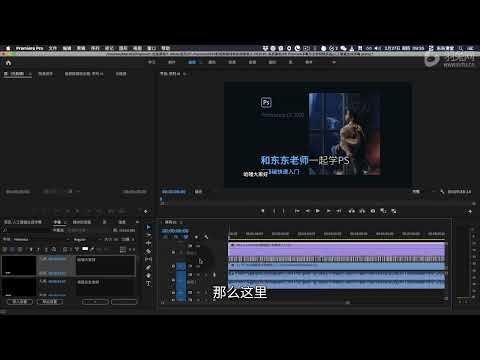480x360 pixels.
Task: Open the Edit menu (编辑)
Action: tap(67, 48)
